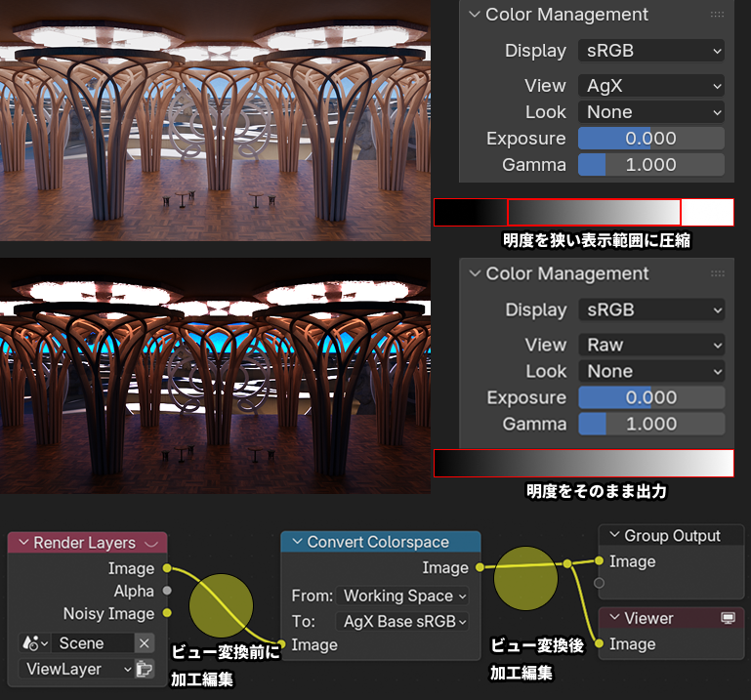The image size is (751, 700).
Task: Click the render layer icon beside ViewLayer
Action: pyautogui.click(x=145, y=669)
